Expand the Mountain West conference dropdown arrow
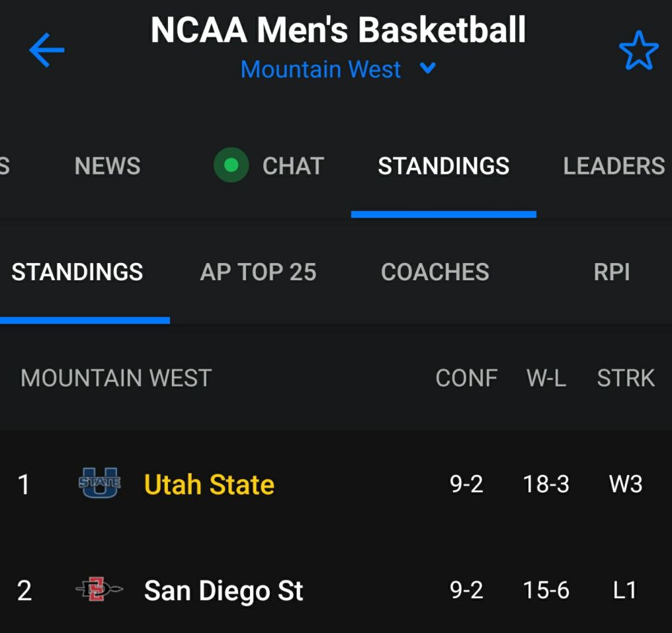 [x=428, y=68]
